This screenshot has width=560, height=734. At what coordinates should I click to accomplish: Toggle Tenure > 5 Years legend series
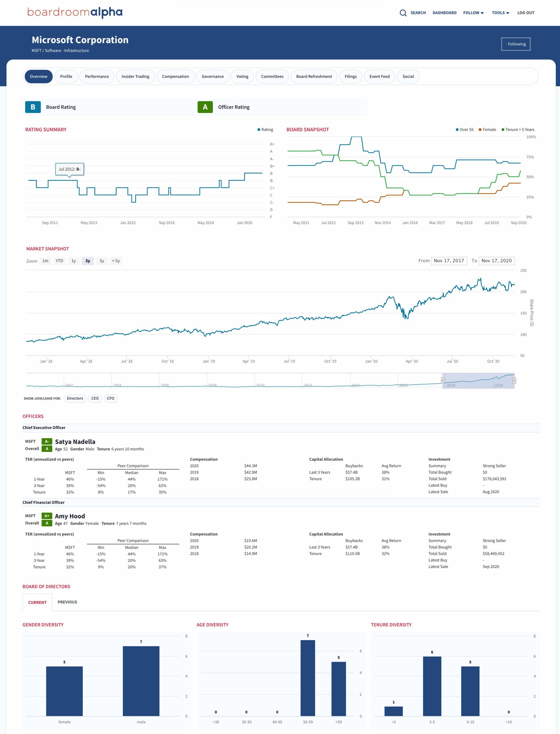pos(518,129)
